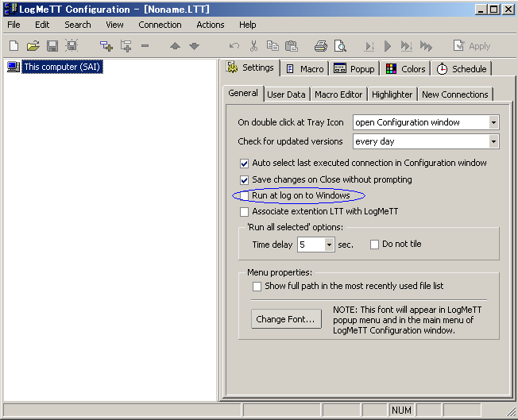Image resolution: width=518 pixels, height=420 pixels.
Task: Select This computer (SAI) tree node
Action: (62, 67)
